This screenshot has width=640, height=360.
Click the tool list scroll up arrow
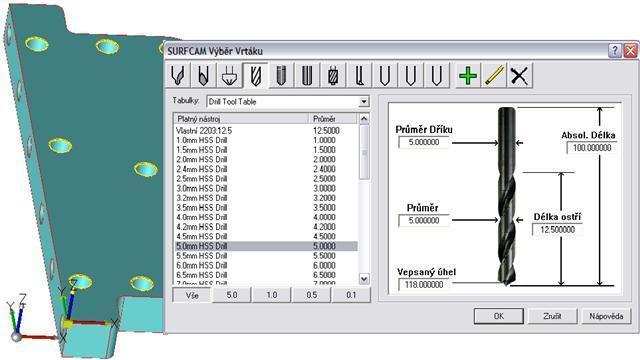pyautogui.click(x=364, y=119)
